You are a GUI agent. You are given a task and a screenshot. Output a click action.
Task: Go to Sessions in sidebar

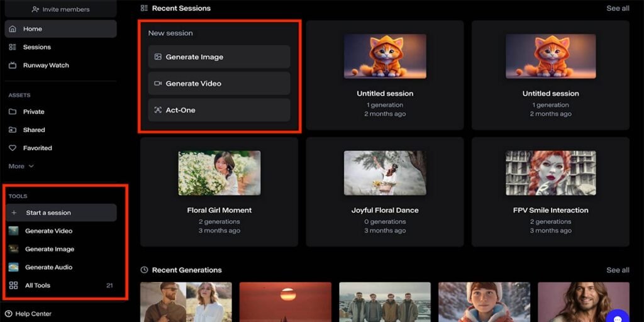61,47
